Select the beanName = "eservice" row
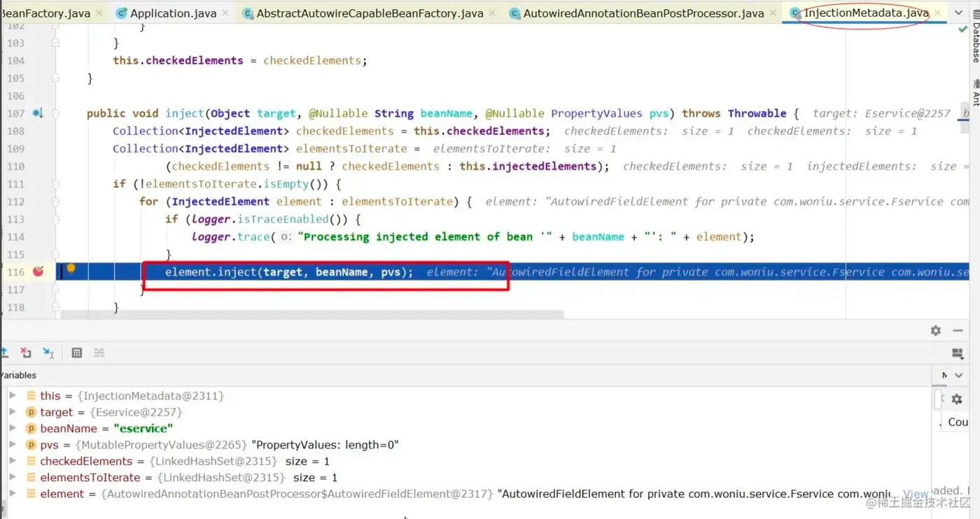 coord(465,428)
